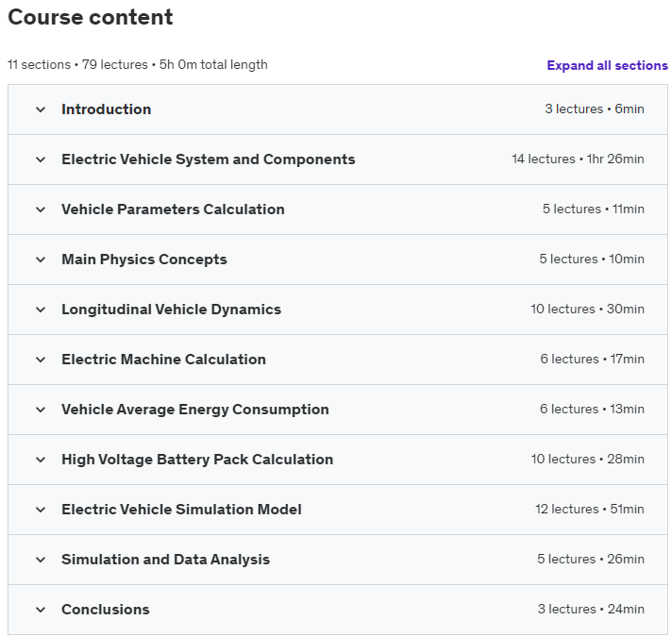Expand chevron beside Electric Machine Calculation

pyautogui.click(x=41, y=360)
